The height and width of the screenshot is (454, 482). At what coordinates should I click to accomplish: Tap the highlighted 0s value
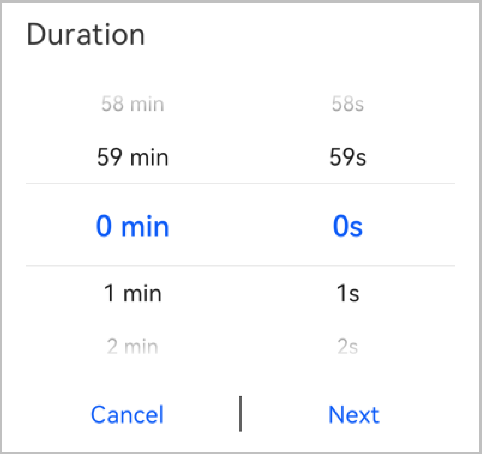tap(348, 226)
